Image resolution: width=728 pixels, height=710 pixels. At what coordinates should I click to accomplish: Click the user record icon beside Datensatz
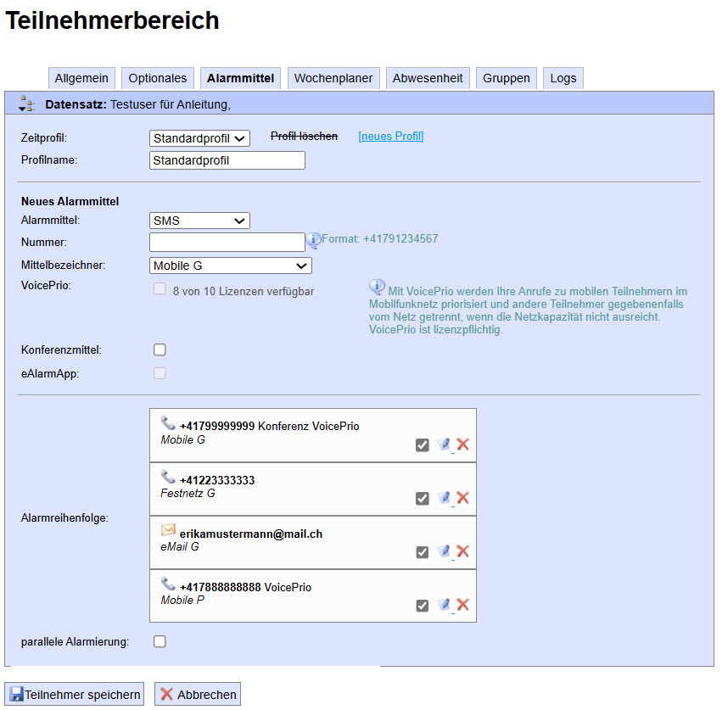coord(26,103)
